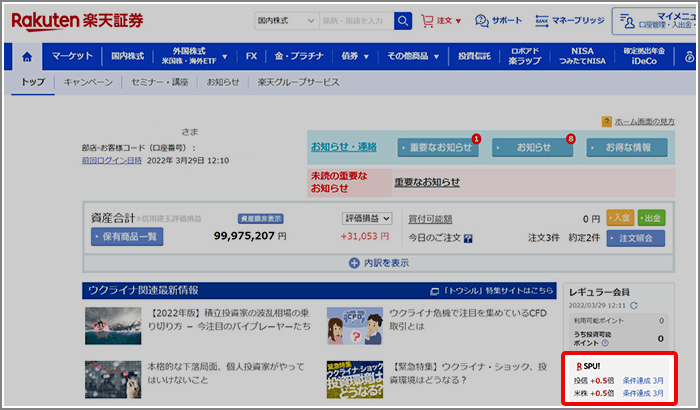
Task: Open the お知らせ・連絡 link
Action: click(344, 147)
